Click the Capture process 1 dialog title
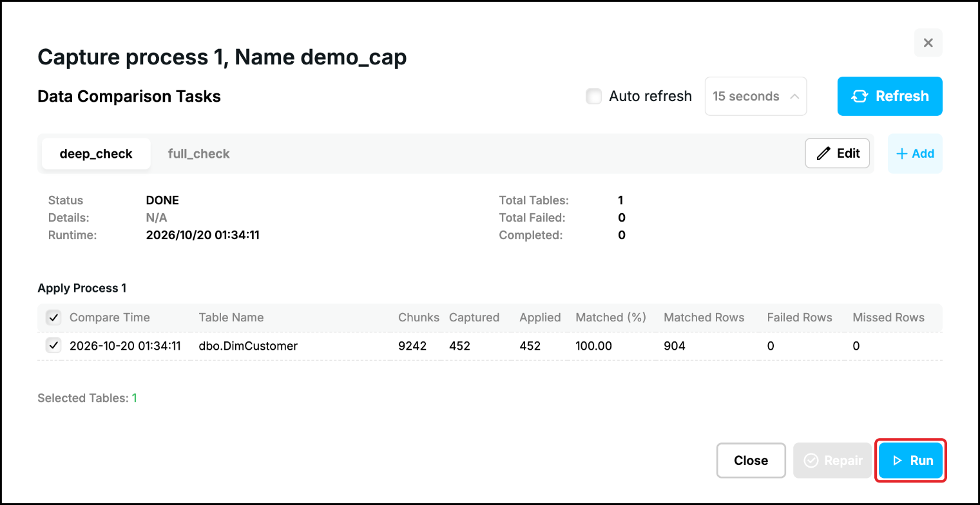 pyautogui.click(x=222, y=57)
